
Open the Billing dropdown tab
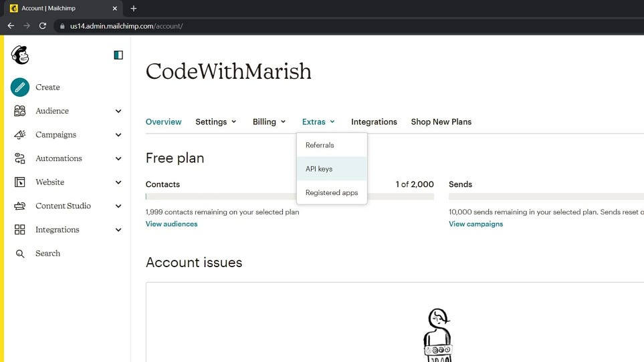(269, 122)
